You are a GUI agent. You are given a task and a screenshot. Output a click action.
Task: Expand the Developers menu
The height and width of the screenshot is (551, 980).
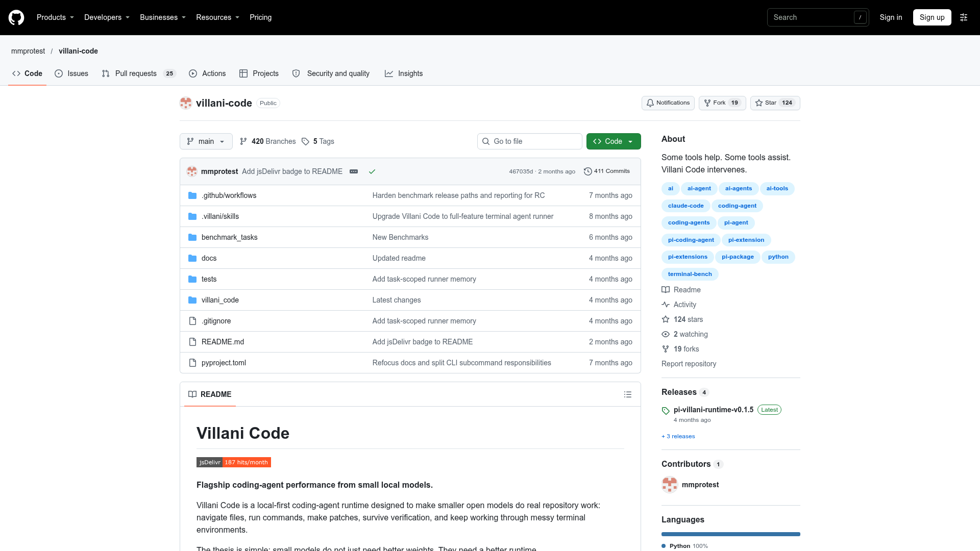[107, 17]
